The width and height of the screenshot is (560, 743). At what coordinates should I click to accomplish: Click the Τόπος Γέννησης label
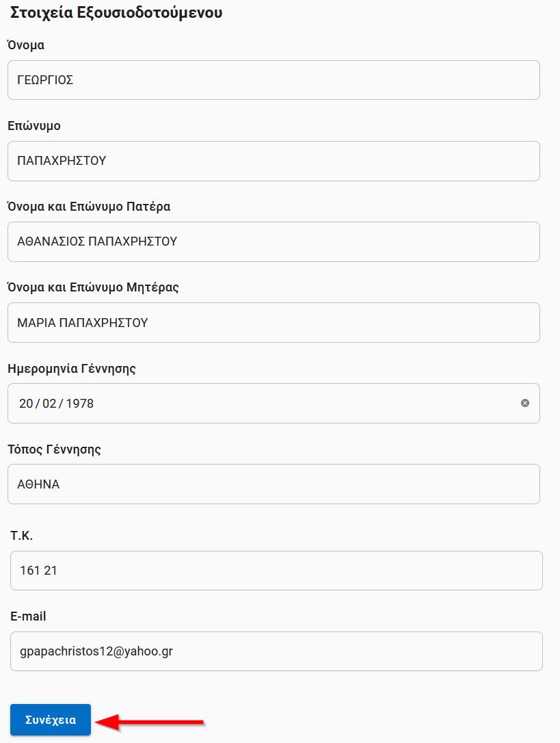point(55,449)
